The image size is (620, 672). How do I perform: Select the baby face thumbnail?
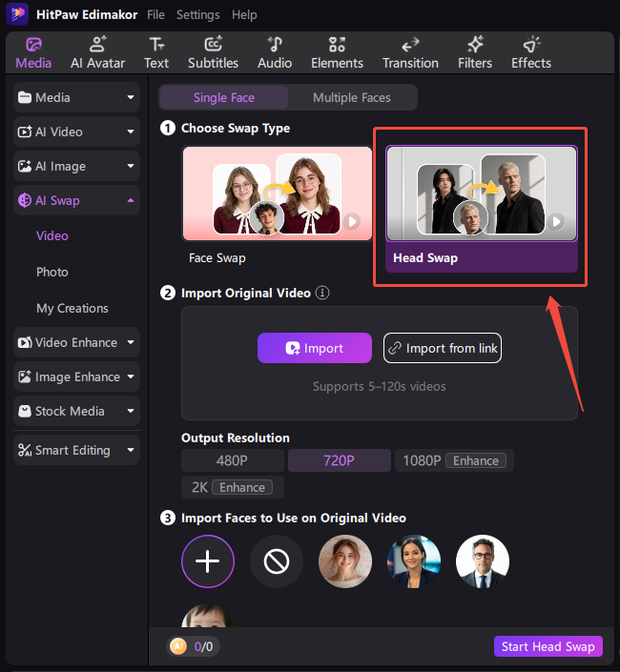[208, 616]
